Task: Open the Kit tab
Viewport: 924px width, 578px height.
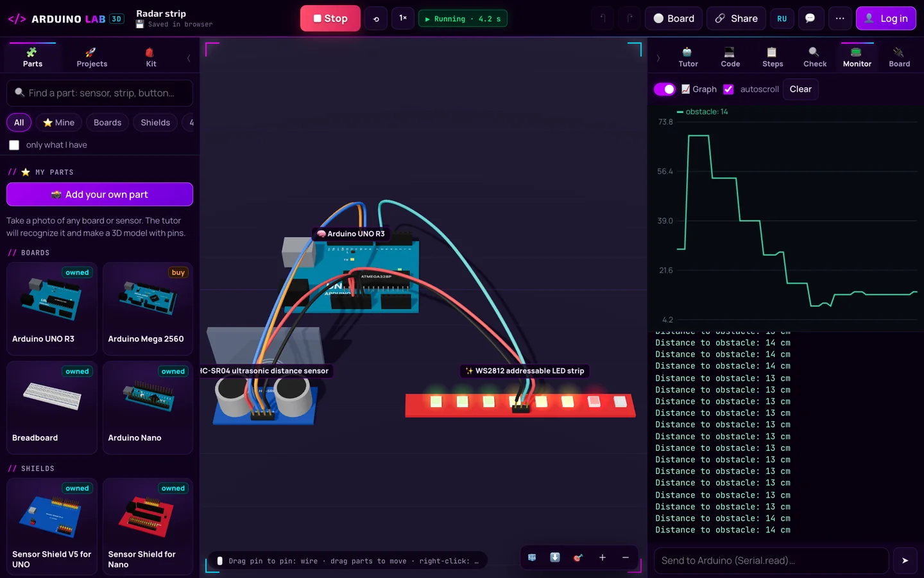Action: click(x=151, y=57)
